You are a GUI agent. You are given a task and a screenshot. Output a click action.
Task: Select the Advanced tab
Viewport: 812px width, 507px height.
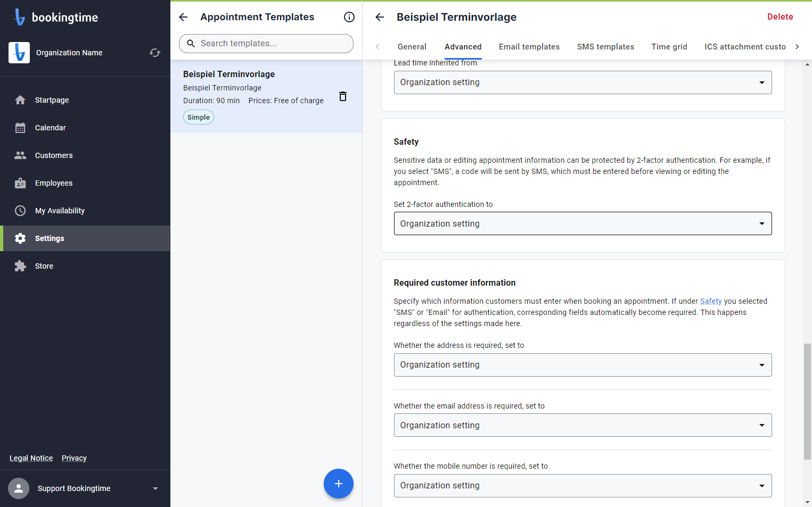(463, 47)
